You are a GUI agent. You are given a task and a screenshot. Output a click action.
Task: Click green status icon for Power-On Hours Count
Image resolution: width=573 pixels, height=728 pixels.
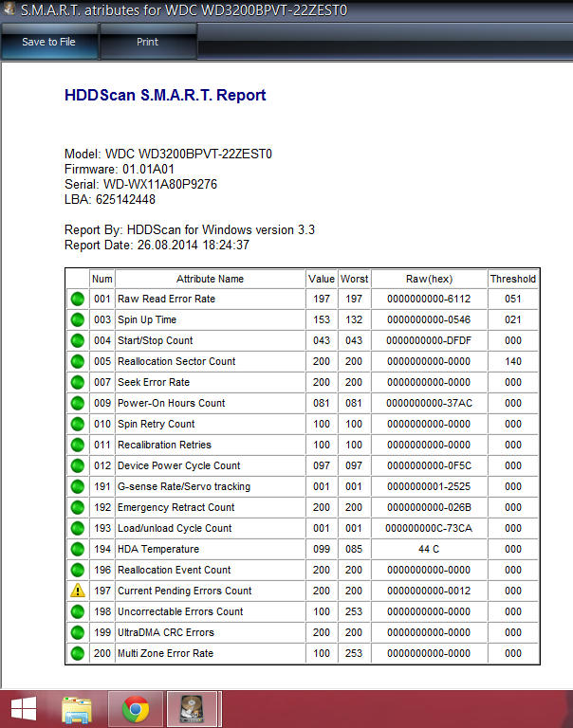click(x=77, y=403)
